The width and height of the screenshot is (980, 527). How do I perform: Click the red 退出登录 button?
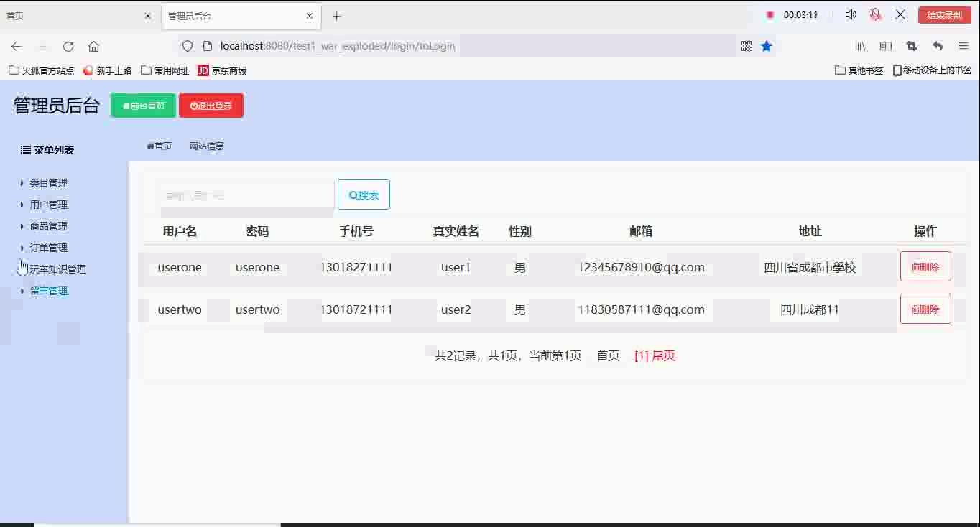click(211, 106)
